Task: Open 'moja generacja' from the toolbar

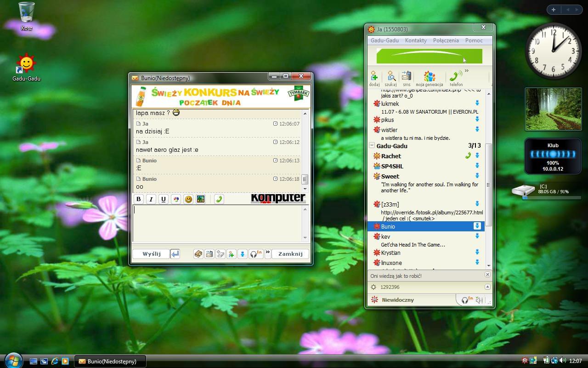Action: pyautogui.click(x=429, y=78)
